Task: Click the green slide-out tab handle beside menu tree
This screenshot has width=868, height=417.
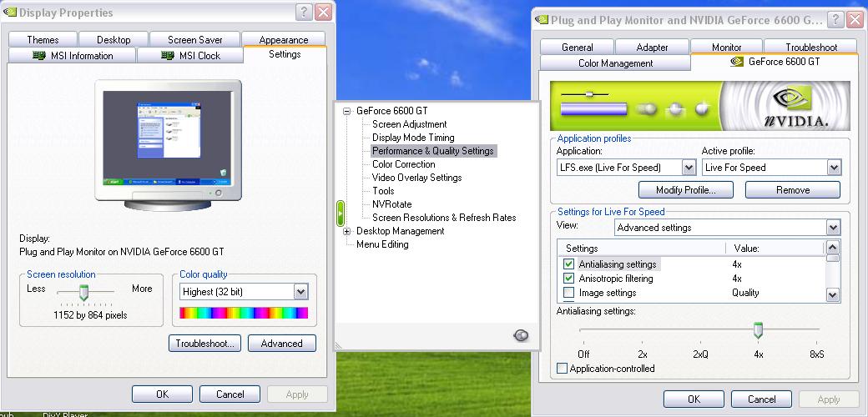Action: 340,214
